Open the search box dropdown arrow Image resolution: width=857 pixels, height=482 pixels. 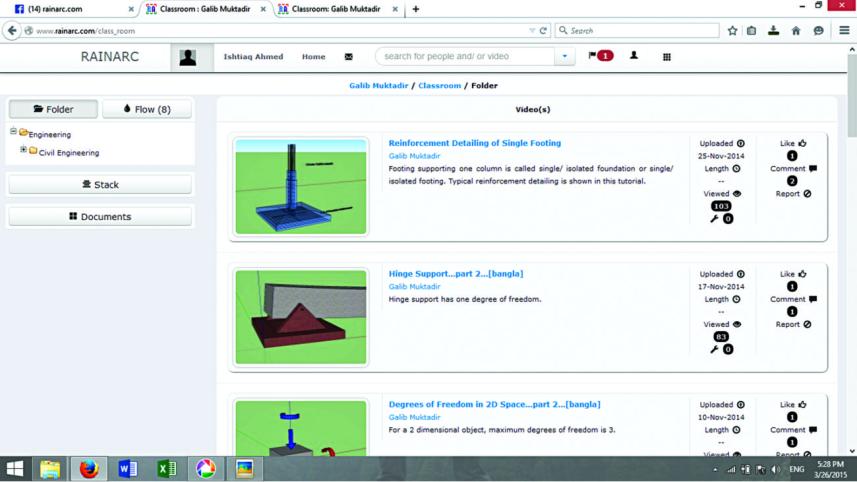[x=564, y=57]
